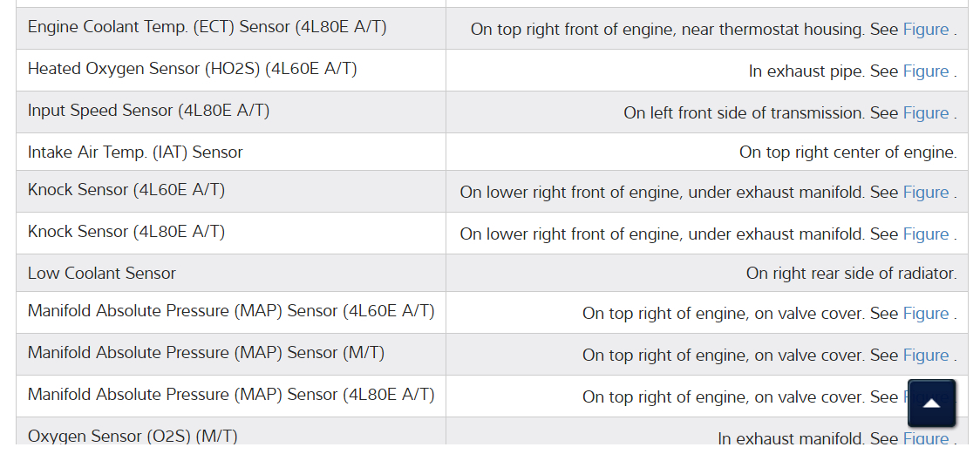
Task: Click the scroll-to-top arrow button
Action: tap(931, 403)
